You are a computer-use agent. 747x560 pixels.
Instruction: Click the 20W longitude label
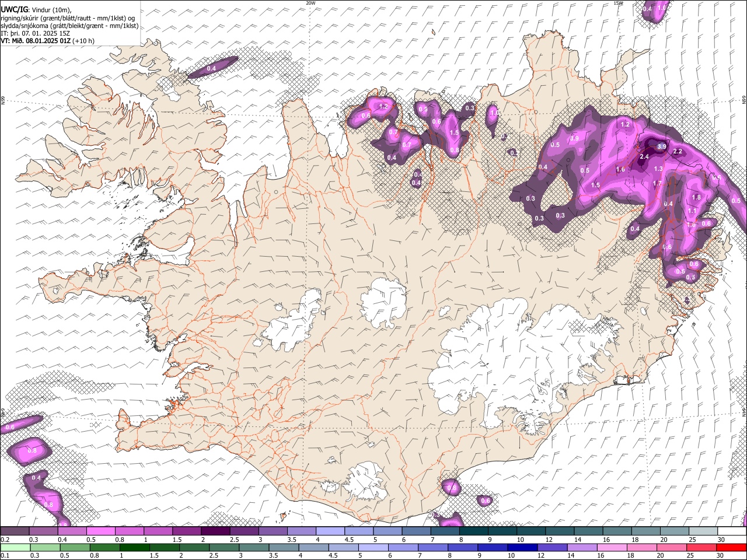pos(310,3)
